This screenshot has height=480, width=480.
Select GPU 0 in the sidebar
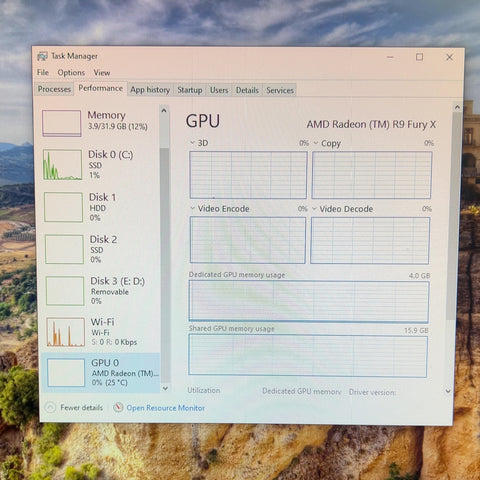click(x=101, y=372)
